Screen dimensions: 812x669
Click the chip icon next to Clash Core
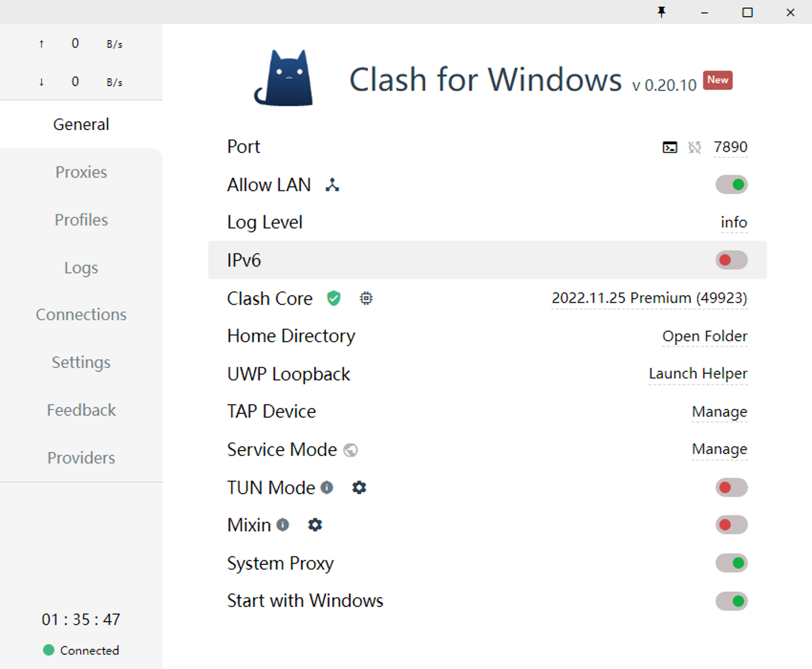[x=366, y=299]
